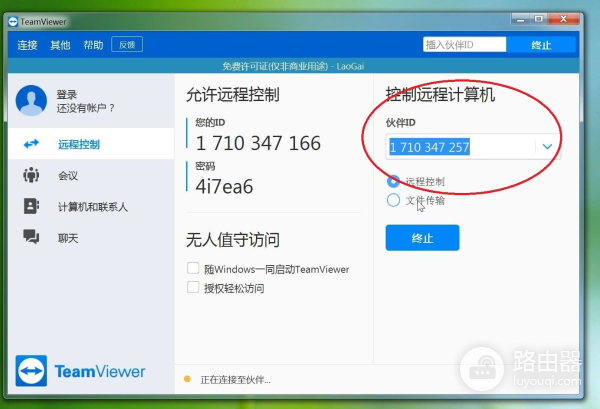The image size is (600, 409).
Task: Click the 插入伙伴ID input field
Action: point(465,45)
